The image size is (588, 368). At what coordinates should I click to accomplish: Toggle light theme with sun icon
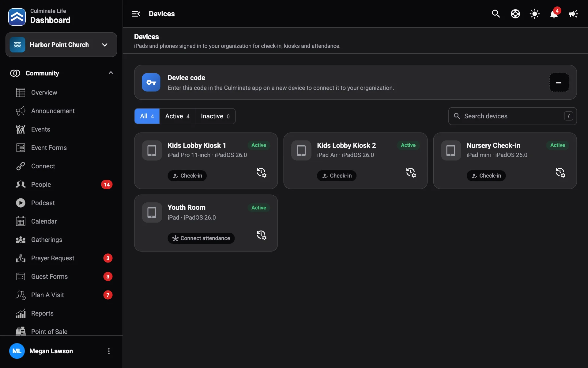534,14
